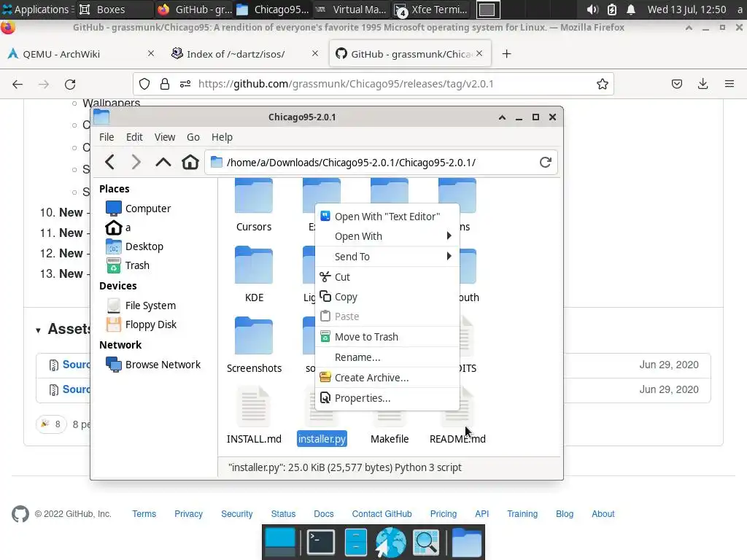Open Applications menu in top panel

[x=36, y=9]
